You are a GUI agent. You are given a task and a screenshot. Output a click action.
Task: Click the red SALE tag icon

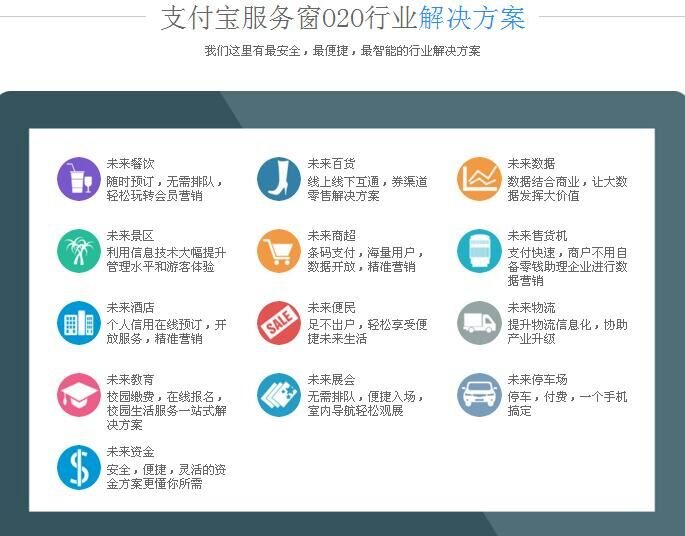tap(279, 323)
